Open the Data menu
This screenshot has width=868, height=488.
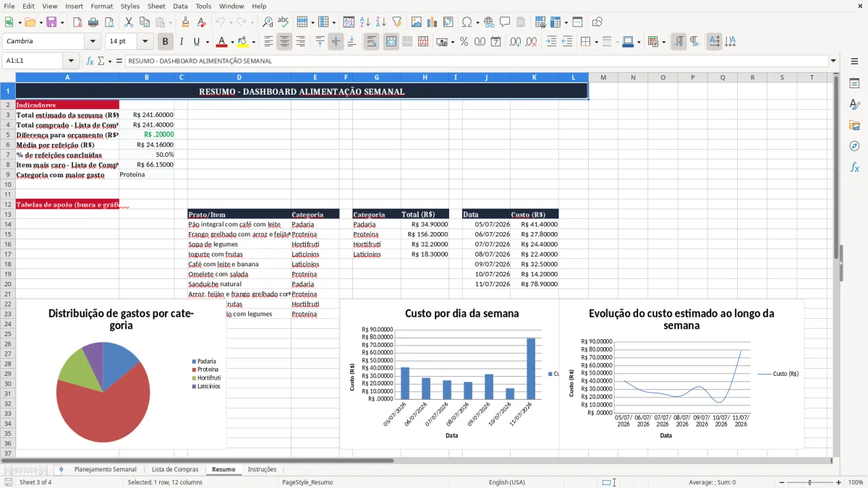[x=180, y=6]
